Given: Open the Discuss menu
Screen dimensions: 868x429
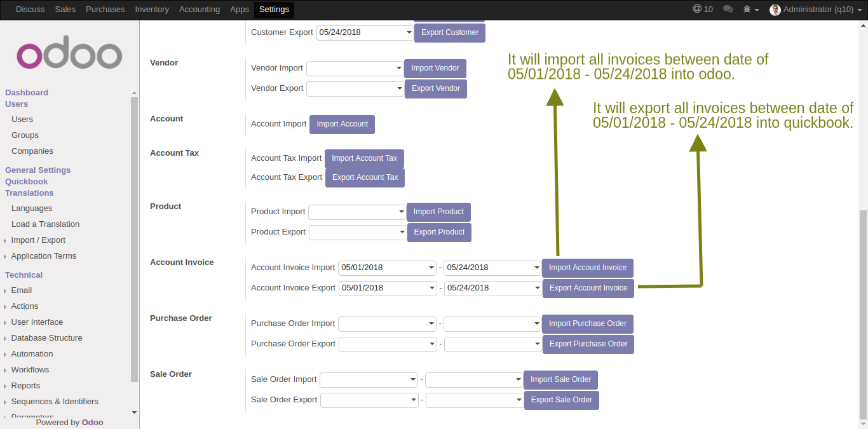Looking at the screenshot, I should (31, 10).
